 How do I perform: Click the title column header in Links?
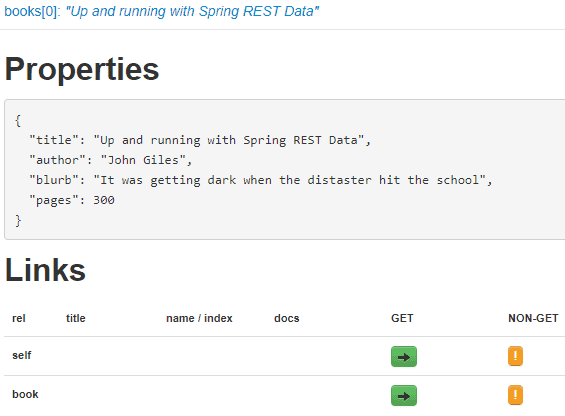[76, 318]
